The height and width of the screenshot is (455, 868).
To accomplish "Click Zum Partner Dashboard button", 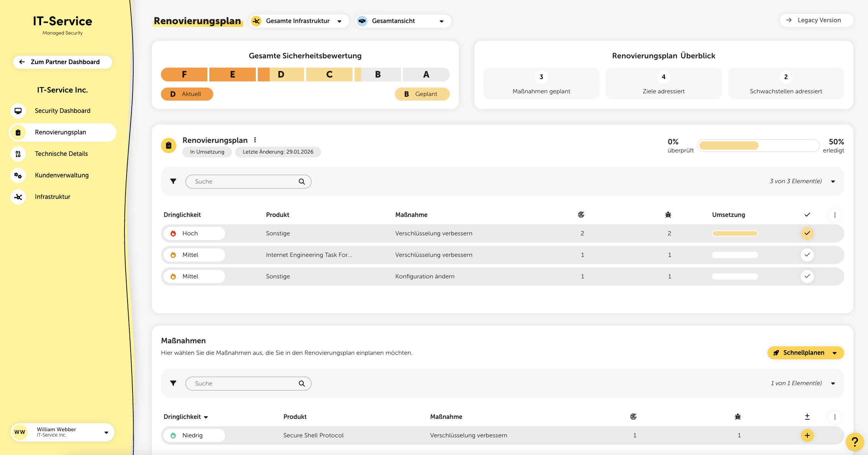I will (x=63, y=62).
